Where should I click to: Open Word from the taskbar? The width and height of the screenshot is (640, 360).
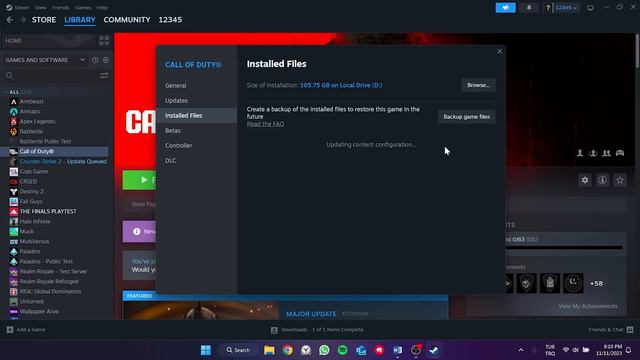click(397, 350)
